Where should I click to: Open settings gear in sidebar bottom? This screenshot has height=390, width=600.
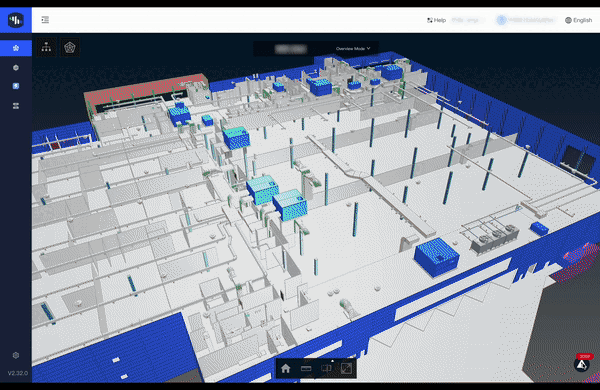pyautogui.click(x=16, y=355)
